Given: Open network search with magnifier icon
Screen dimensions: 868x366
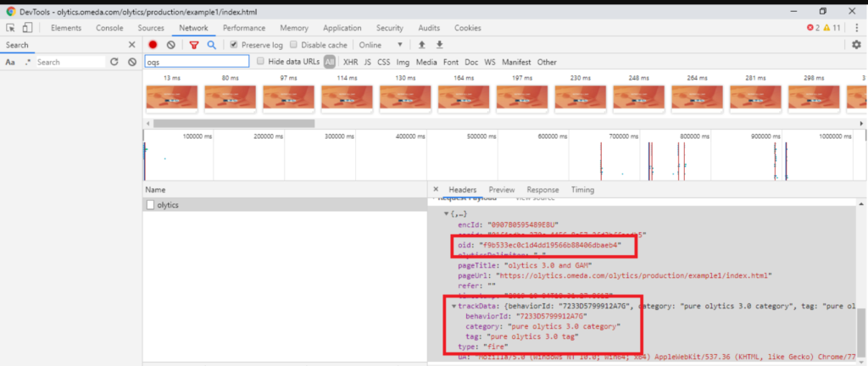Looking at the screenshot, I should click(211, 45).
